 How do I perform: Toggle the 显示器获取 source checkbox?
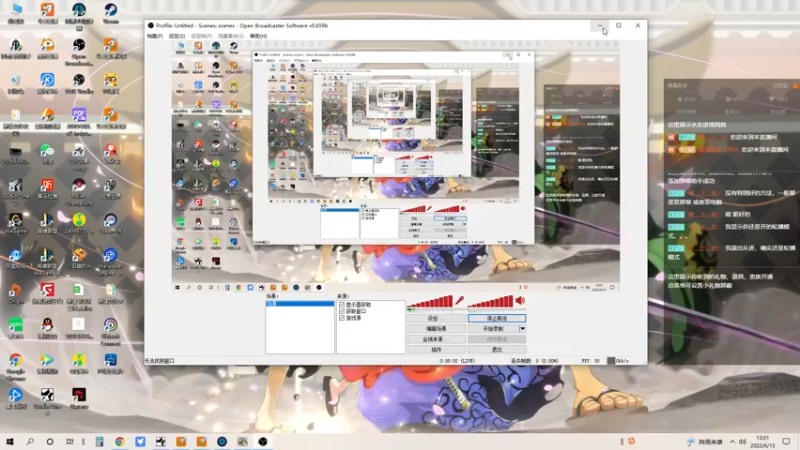(x=342, y=305)
